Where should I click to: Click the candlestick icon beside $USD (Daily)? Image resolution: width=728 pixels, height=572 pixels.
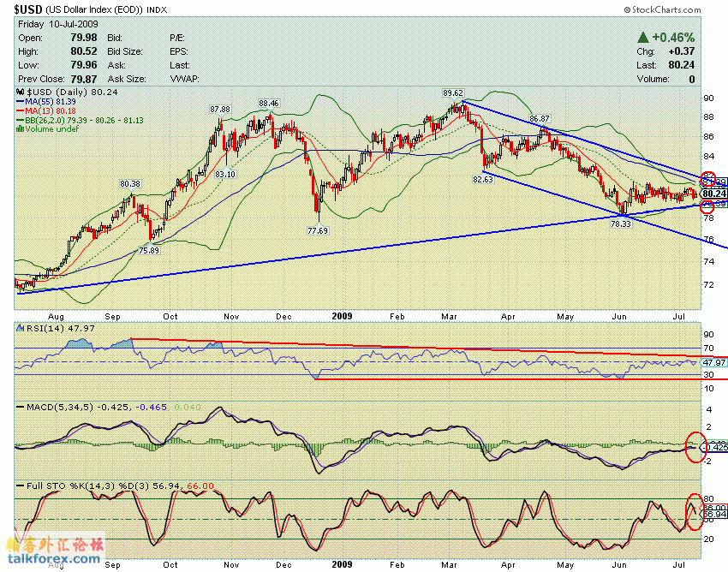pyautogui.click(x=21, y=92)
